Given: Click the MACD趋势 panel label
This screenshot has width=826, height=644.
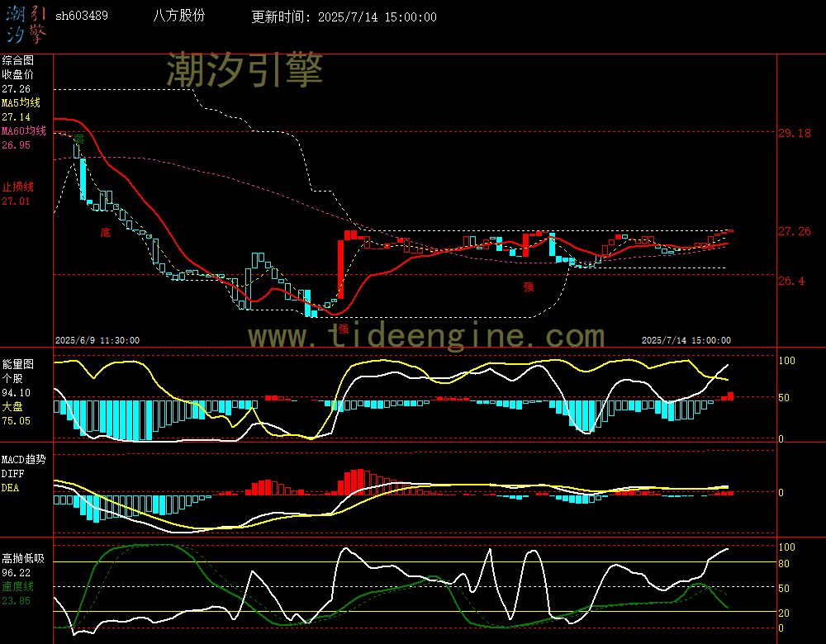Looking at the screenshot, I should tap(24, 459).
